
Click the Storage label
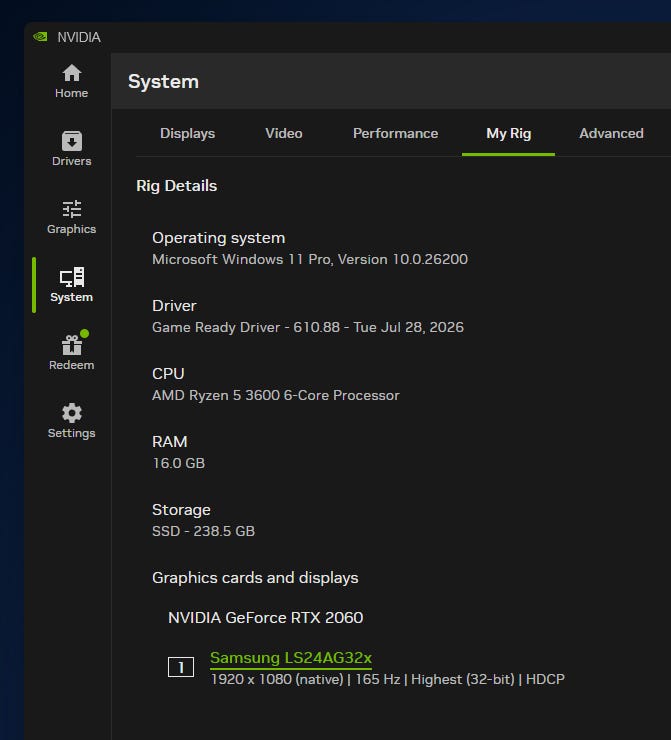[181, 510]
